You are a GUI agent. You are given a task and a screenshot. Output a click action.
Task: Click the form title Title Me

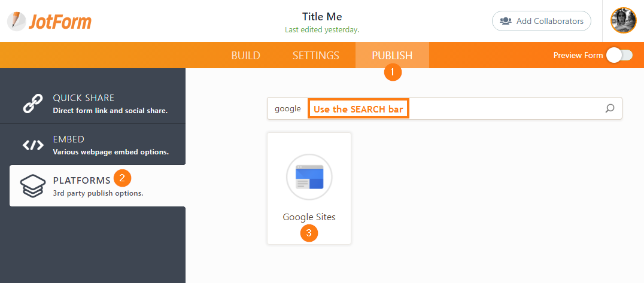click(322, 16)
